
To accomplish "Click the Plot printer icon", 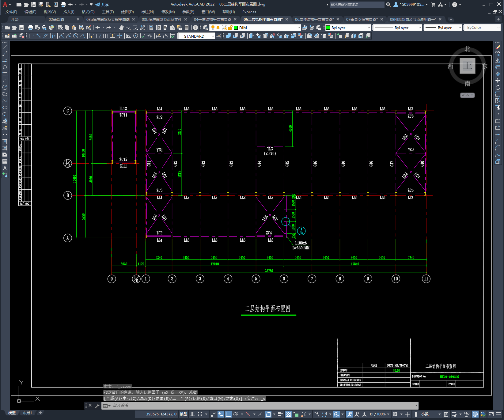I will [30, 28].
